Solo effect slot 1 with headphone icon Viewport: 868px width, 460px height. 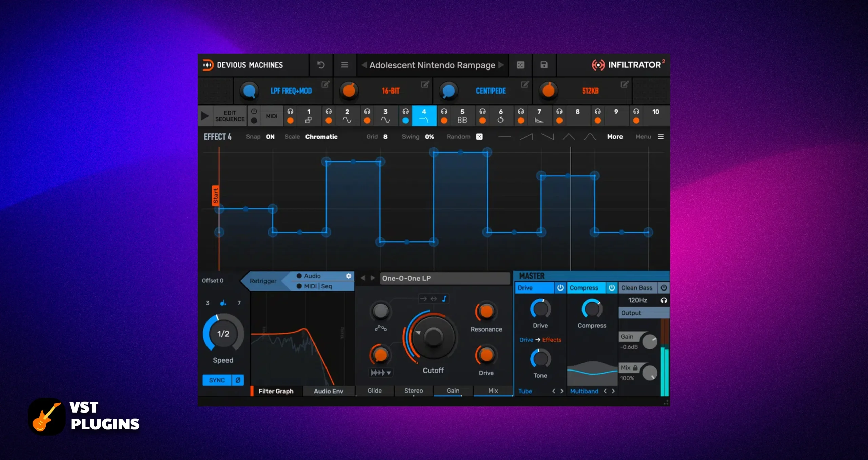(290, 112)
